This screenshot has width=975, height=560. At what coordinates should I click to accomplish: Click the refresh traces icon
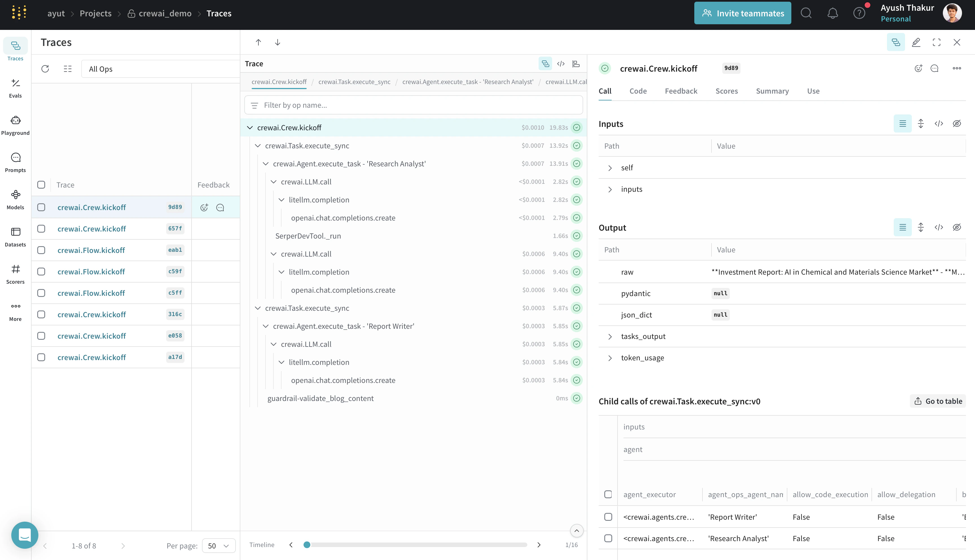45,69
